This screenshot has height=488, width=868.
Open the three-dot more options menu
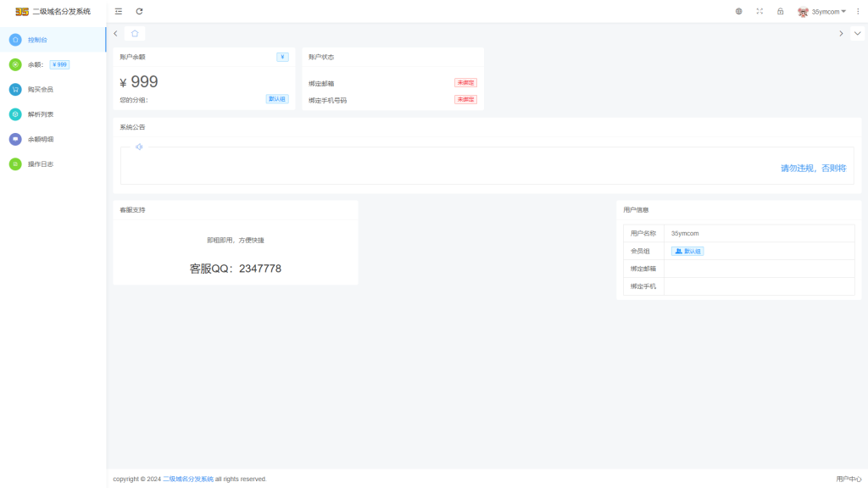click(x=858, y=11)
